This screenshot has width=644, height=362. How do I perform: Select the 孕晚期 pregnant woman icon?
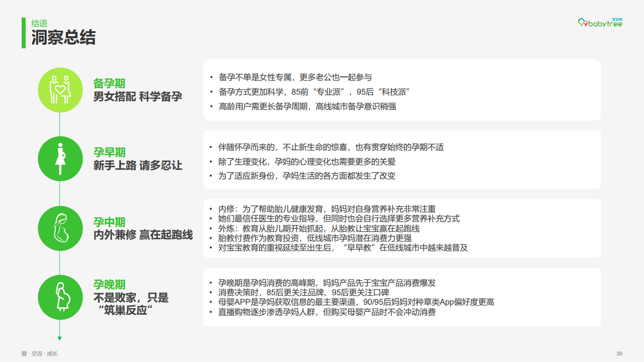point(60,297)
